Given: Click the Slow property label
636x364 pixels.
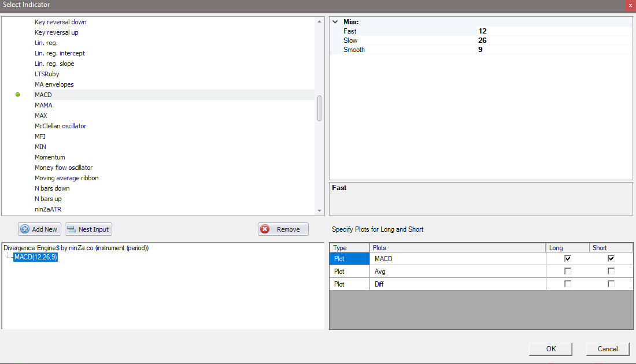Looking at the screenshot, I should (350, 40).
